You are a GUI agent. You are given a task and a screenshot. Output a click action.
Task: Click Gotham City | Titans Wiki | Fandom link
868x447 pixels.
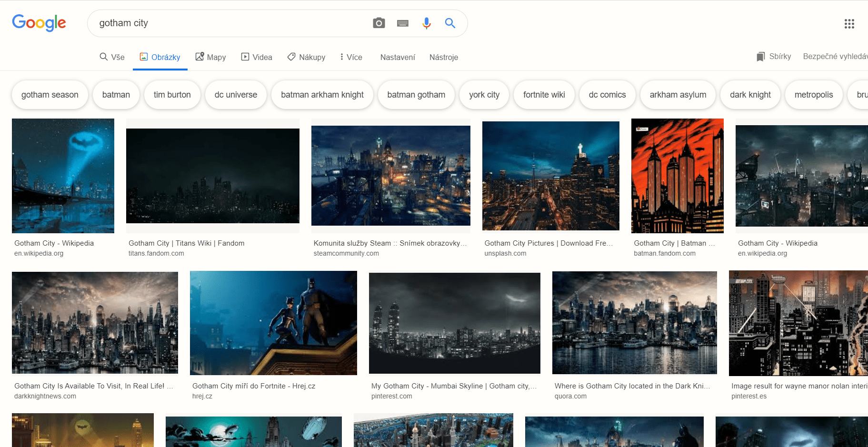pyautogui.click(x=187, y=243)
